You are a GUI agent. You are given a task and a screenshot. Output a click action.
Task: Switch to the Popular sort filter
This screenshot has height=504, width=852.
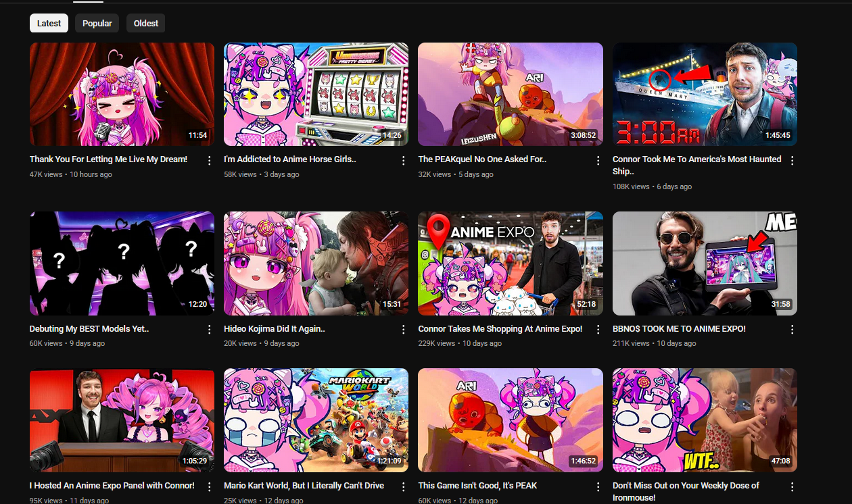coord(97,23)
